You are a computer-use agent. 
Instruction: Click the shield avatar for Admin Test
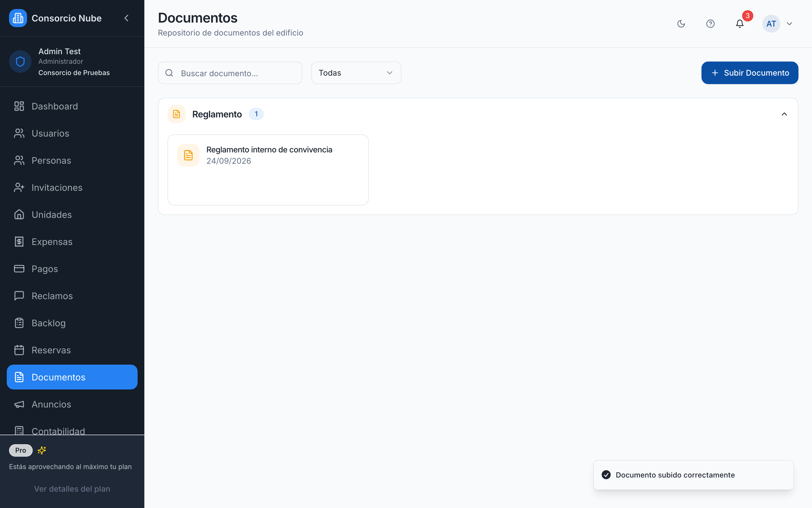click(20, 62)
